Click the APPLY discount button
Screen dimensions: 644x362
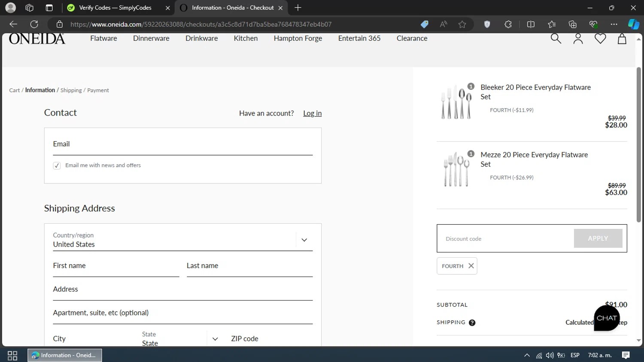598,238
